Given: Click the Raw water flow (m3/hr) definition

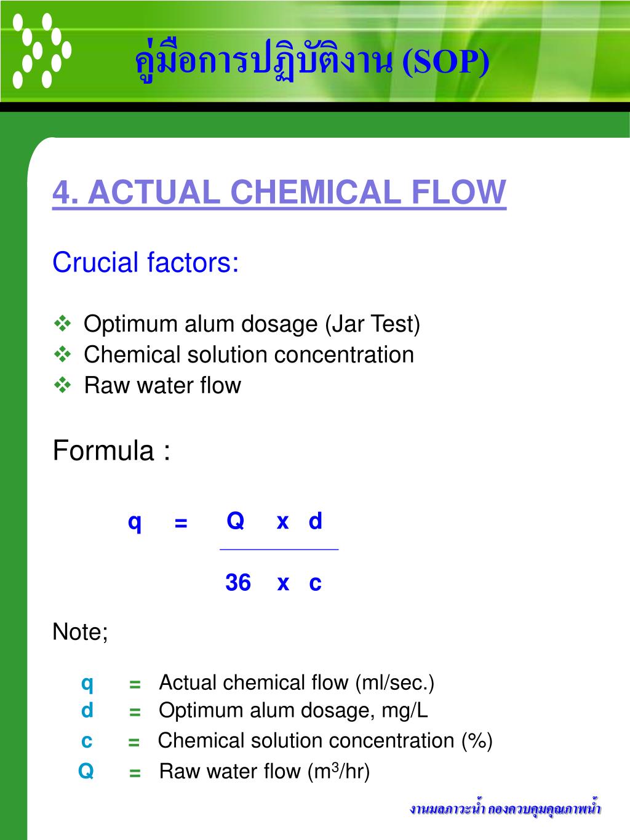Looking at the screenshot, I should coord(265,770).
